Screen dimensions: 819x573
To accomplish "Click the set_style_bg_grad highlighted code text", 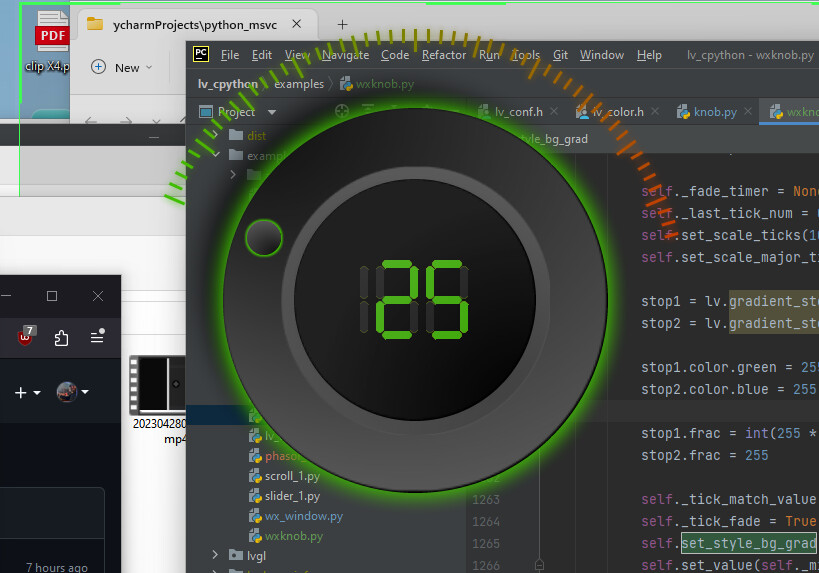I will (x=750, y=543).
